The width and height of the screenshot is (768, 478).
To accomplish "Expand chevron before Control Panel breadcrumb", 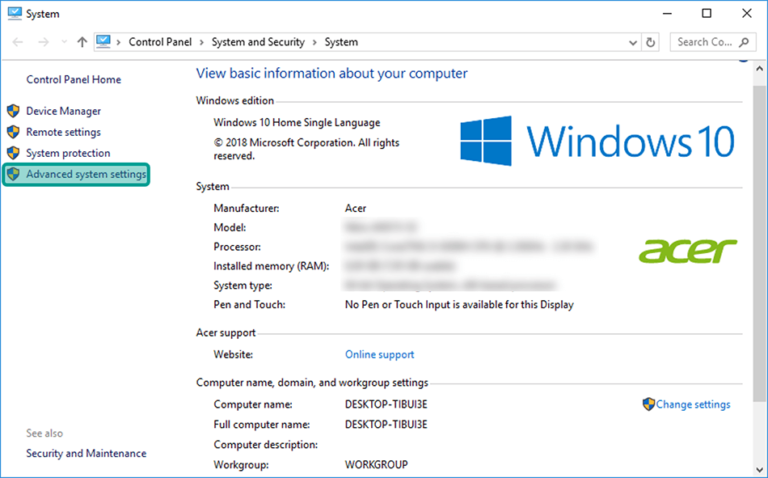I will click(x=119, y=42).
